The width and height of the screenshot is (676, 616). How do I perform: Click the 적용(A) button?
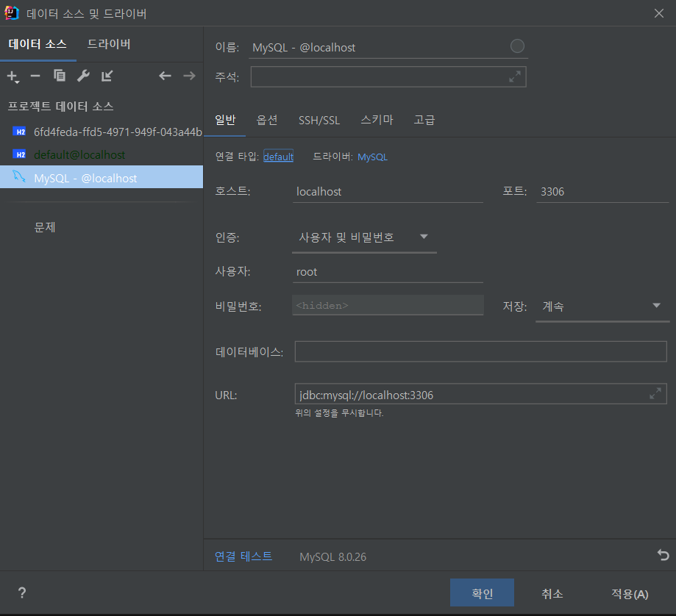[x=630, y=594]
